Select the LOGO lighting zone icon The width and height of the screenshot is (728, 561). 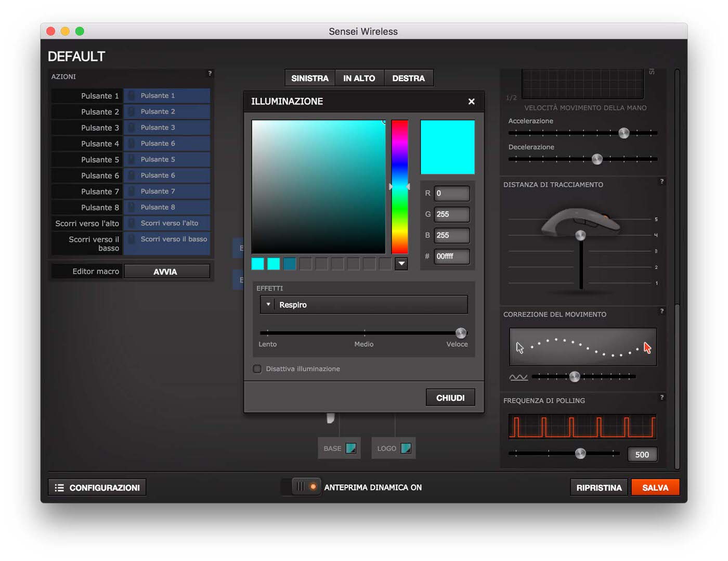(406, 448)
